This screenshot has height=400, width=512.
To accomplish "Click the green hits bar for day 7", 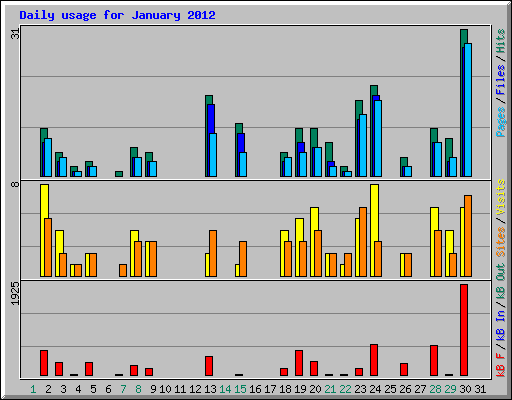I will (119, 174).
